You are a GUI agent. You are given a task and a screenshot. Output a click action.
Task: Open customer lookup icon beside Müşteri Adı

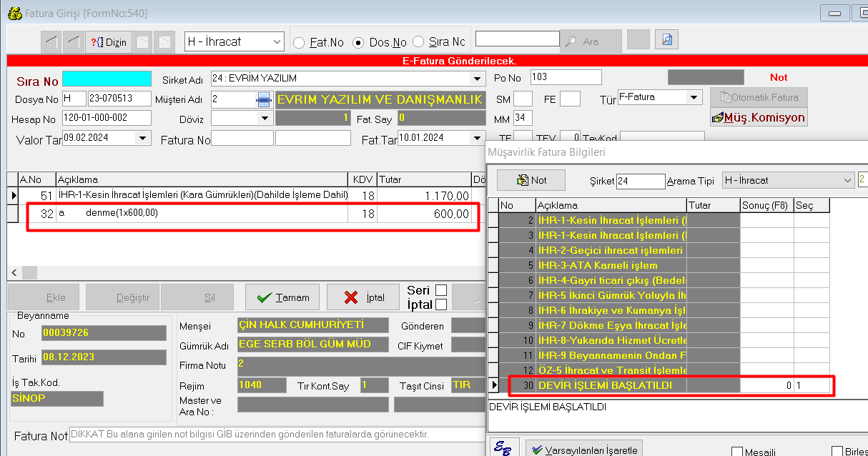263,99
